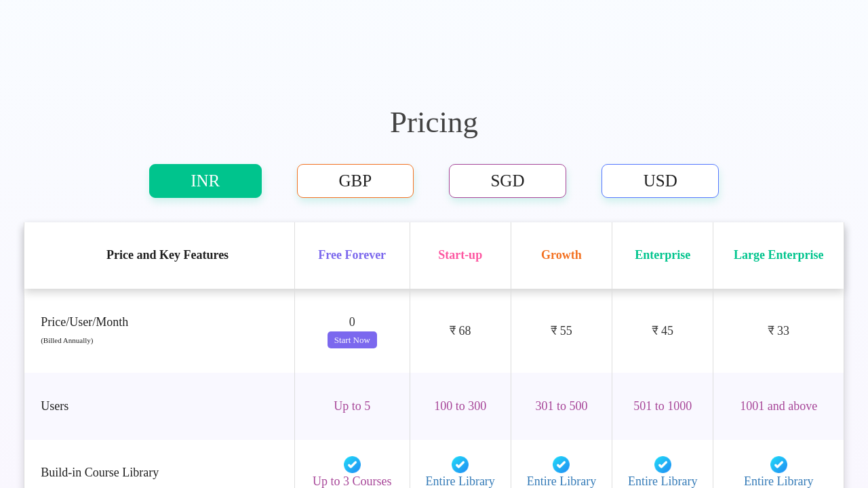
Task: Switch pricing to SGD
Action: click(x=507, y=181)
